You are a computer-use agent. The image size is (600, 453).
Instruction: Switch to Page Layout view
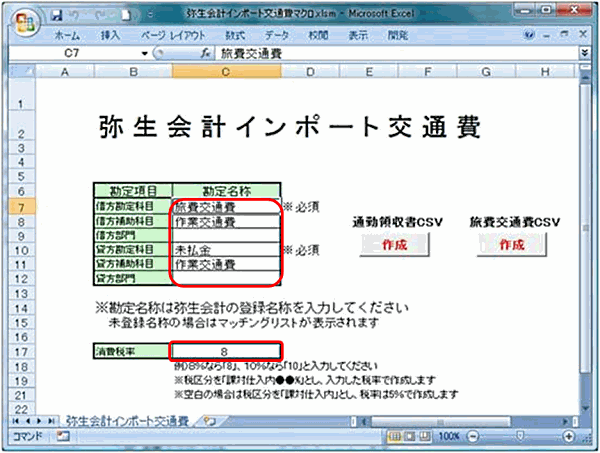[409, 436]
